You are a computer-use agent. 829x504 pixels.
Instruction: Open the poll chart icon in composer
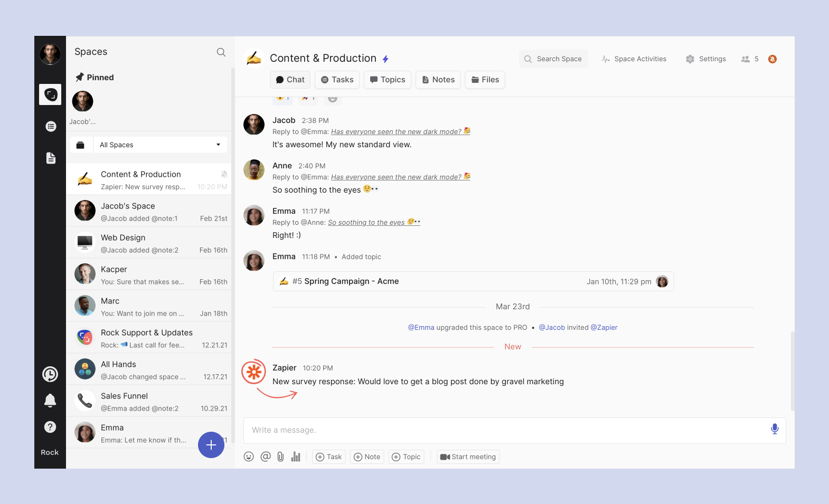296,457
